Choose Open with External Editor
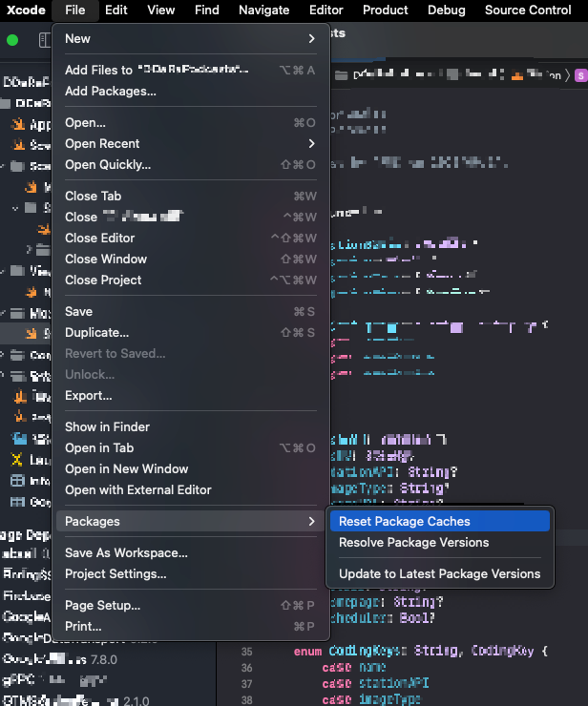The height and width of the screenshot is (706, 588). pos(191,489)
